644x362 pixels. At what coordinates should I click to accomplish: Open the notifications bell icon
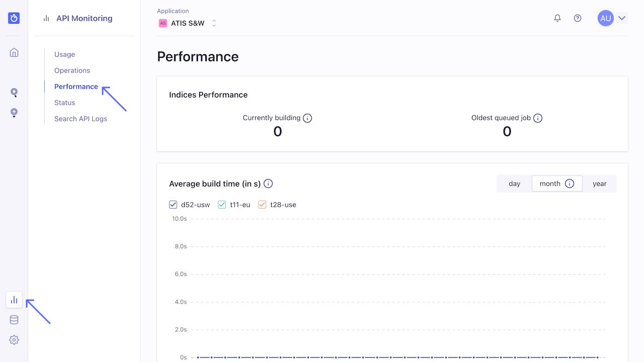click(557, 18)
